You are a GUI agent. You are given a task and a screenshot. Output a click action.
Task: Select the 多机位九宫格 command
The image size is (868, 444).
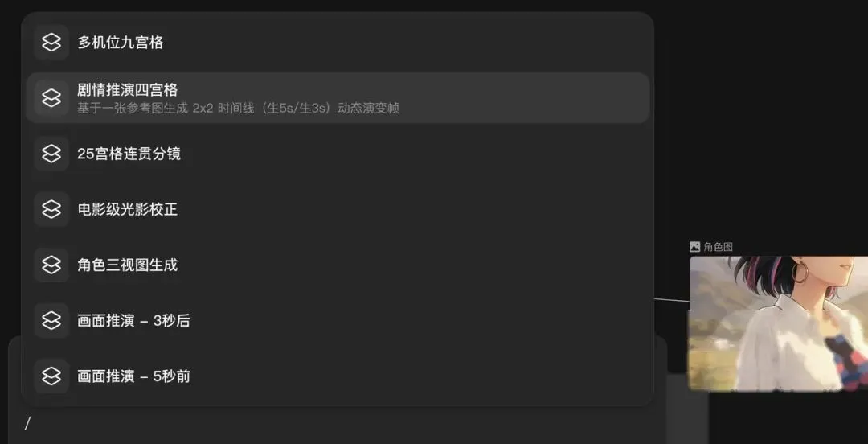tap(338, 43)
